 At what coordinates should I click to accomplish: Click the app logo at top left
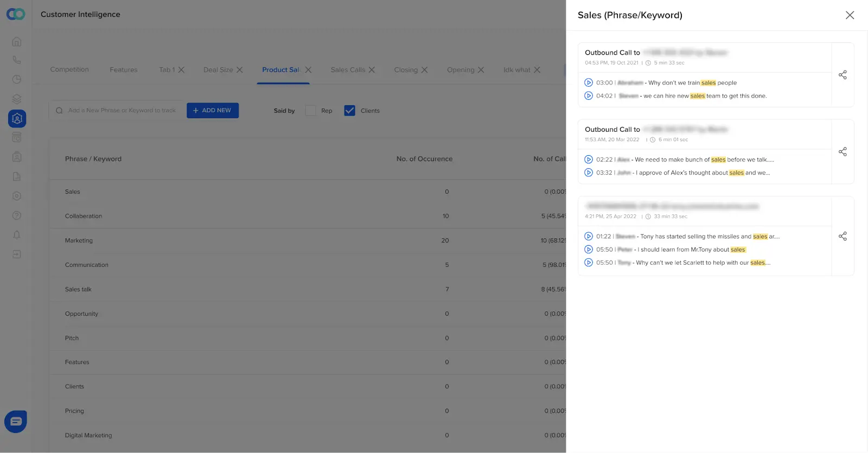coord(16,14)
